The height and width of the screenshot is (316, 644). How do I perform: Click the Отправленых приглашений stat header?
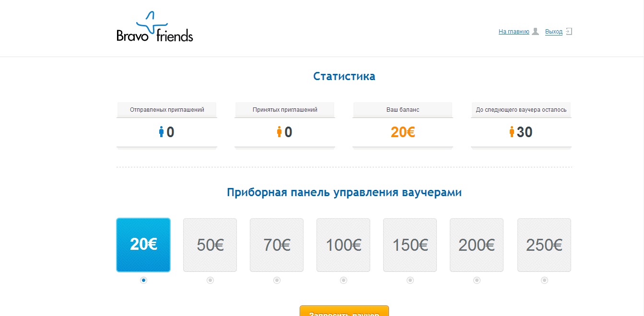pyautogui.click(x=167, y=110)
